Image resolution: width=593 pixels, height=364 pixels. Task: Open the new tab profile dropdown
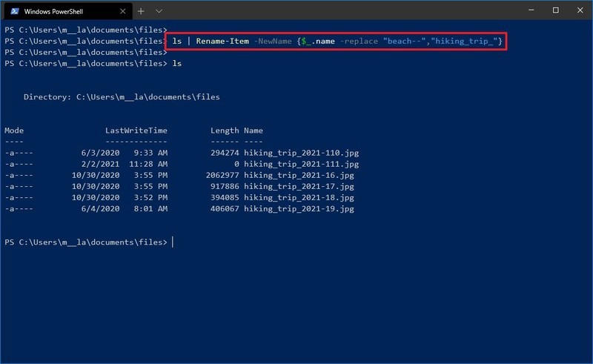(x=159, y=11)
